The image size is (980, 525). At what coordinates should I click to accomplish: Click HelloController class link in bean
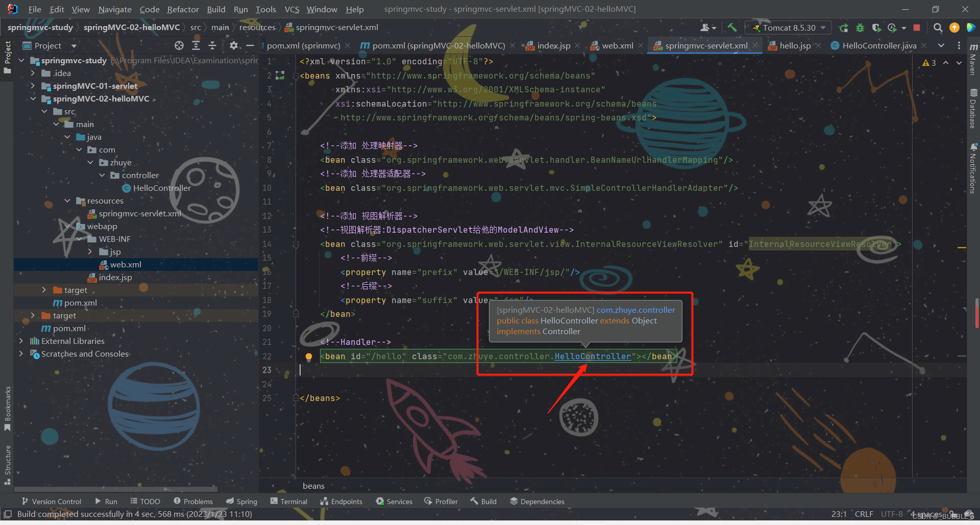[x=593, y=356]
